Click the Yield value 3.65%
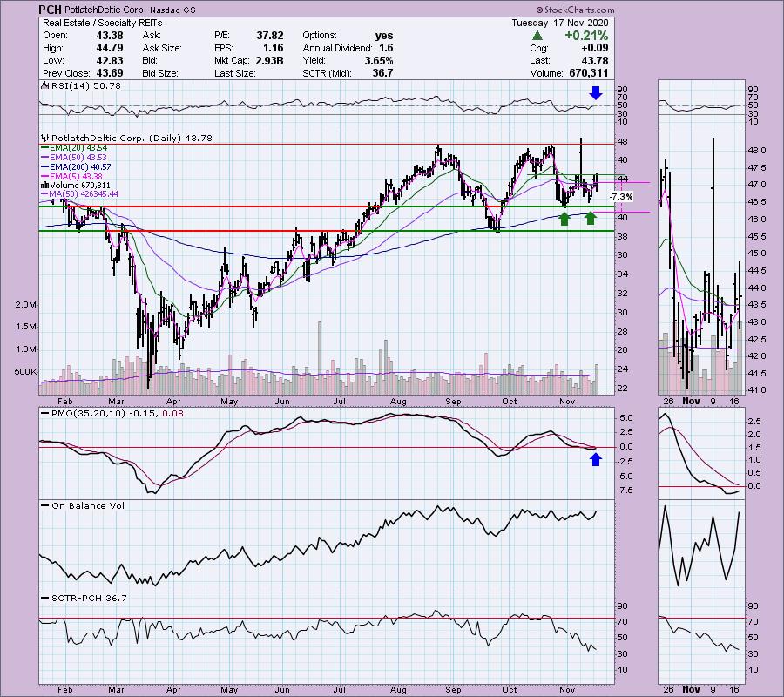The width and height of the screenshot is (784, 697). click(x=379, y=60)
